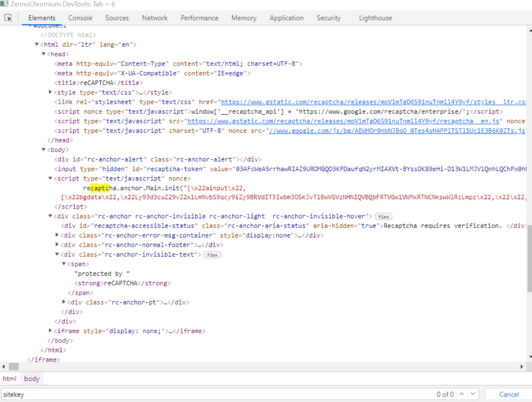Click the highlighted recaptcha.anchor.Main.init code line

[x=165, y=188]
